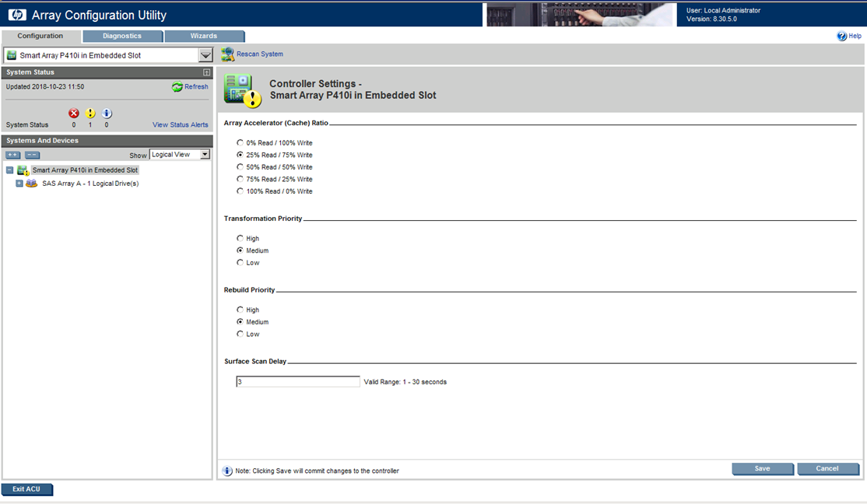
Task: Open the controller selection dropdown arrow
Action: coord(205,55)
